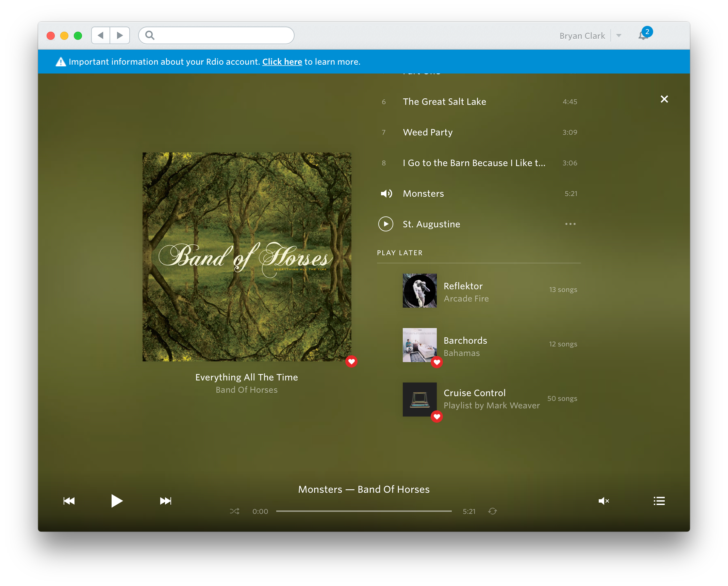The width and height of the screenshot is (728, 586).
Task: Open Bryan Clark profile
Action: 582,36
